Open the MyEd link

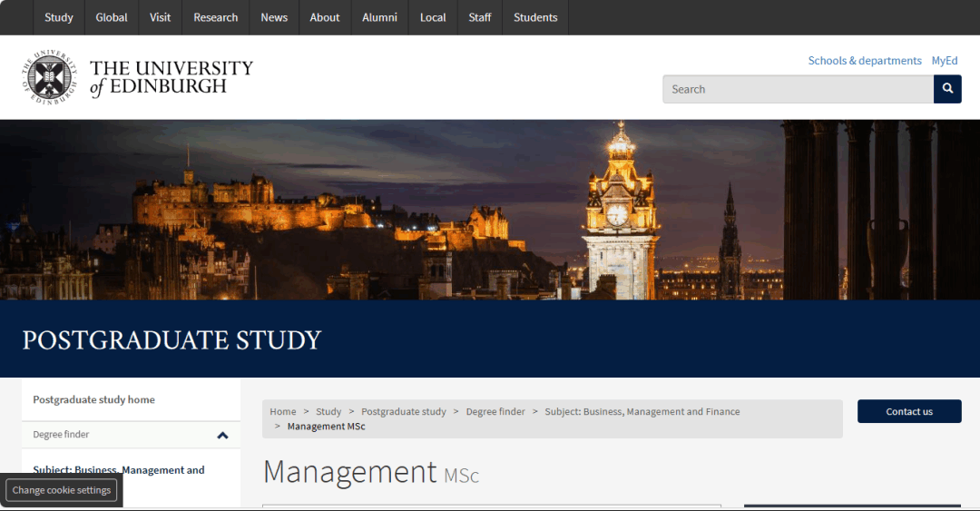tap(945, 61)
